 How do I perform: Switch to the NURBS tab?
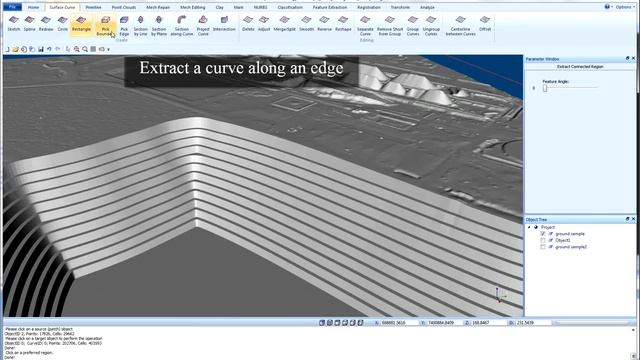click(260, 7)
